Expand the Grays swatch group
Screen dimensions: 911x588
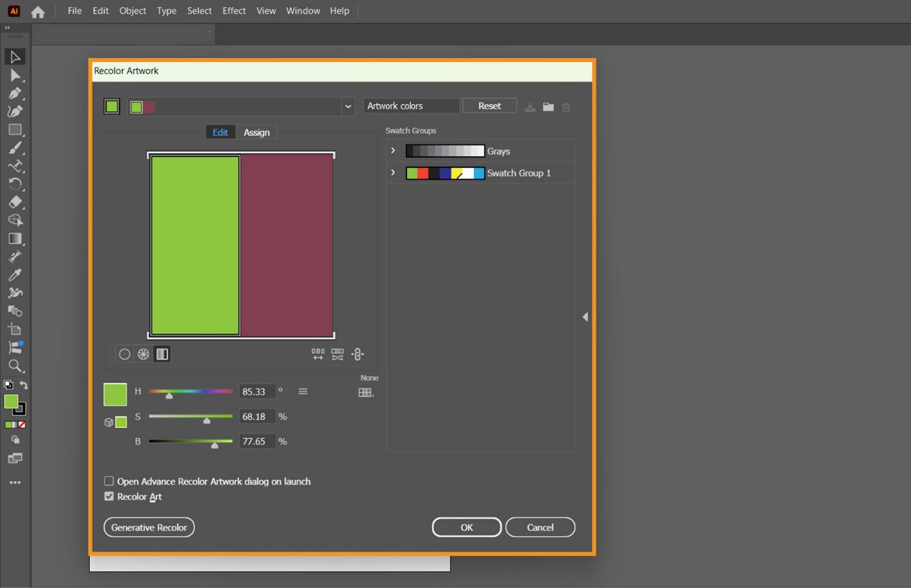click(x=393, y=150)
